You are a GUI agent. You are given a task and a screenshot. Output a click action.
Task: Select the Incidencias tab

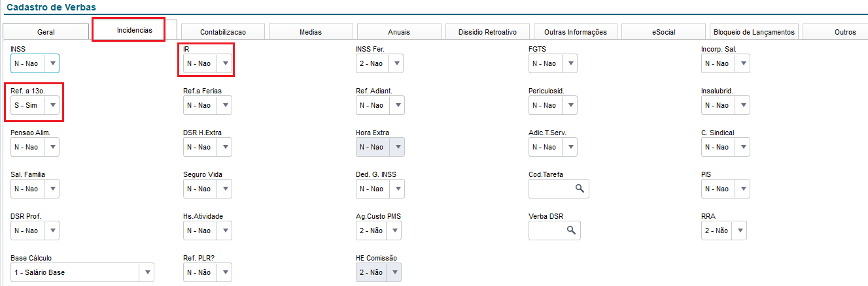coord(135,30)
